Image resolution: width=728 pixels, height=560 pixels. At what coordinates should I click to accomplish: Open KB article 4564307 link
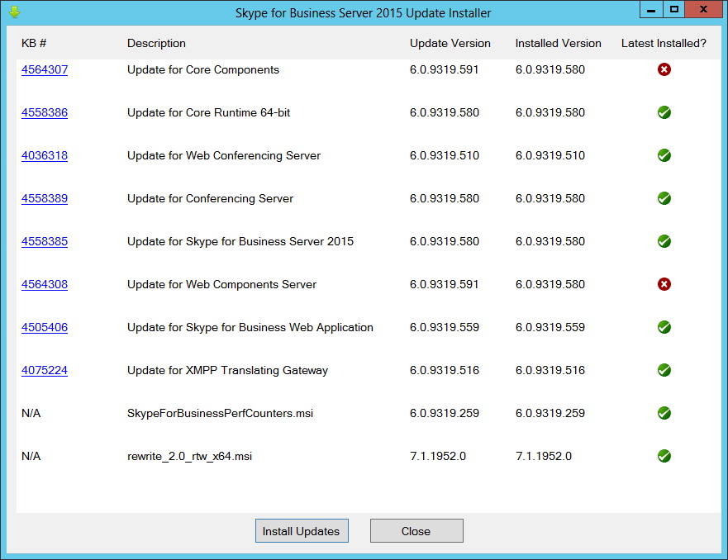pos(45,70)
